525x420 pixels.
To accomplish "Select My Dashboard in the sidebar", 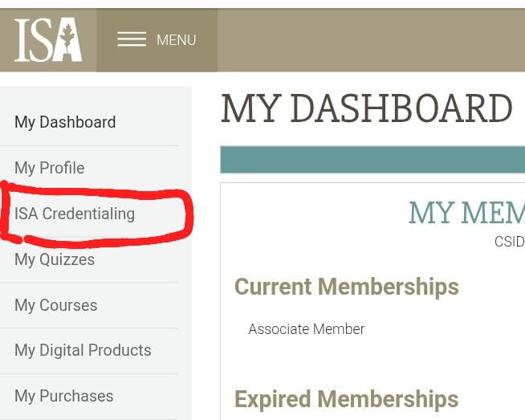I will point(65,122).
